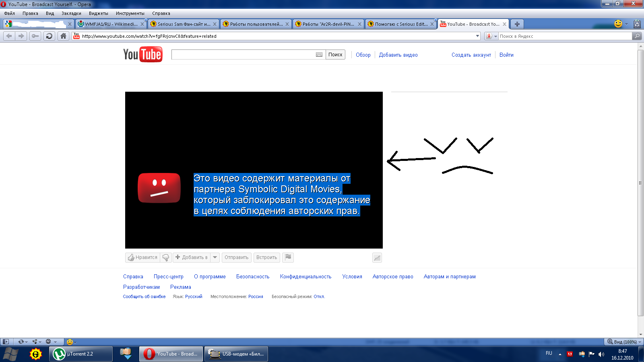Click the yellow smiley widget in tab bar
Screen dimensions: 644x362
click(618, 24)
